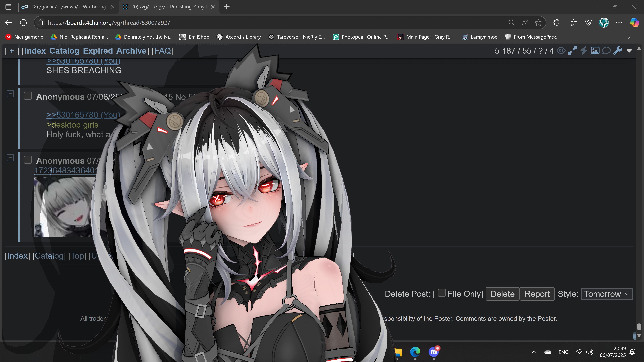Close the /vg/ /pgr/ tab
The width and height of the screenshot is (644, 362).
click(x=213, y=7)
